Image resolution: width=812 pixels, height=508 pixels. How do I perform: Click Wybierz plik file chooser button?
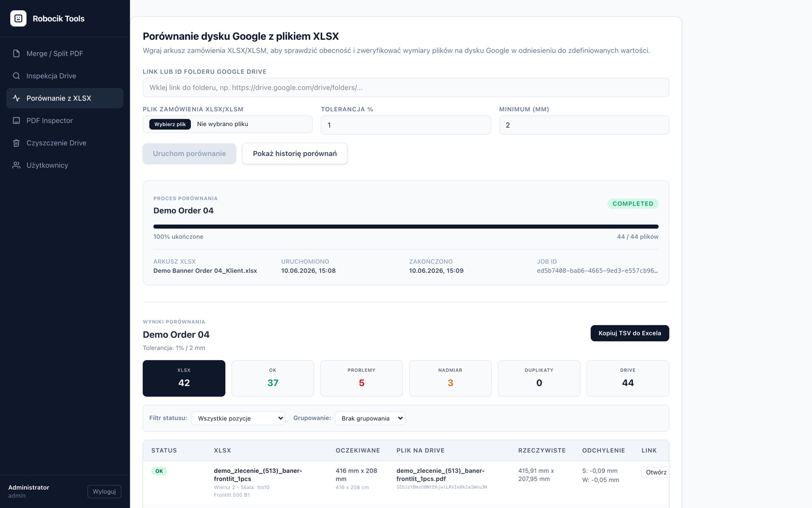pyautogui.click(x=170, y=124)
